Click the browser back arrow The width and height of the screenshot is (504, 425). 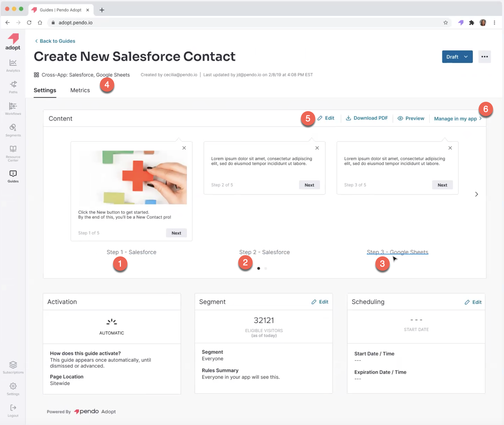8,23
